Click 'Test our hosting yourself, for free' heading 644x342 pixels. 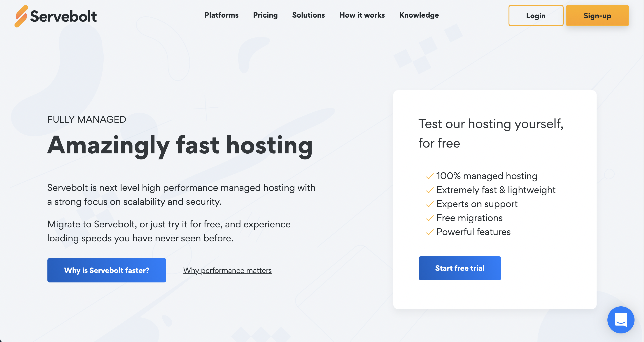click(x=491, y=133)
